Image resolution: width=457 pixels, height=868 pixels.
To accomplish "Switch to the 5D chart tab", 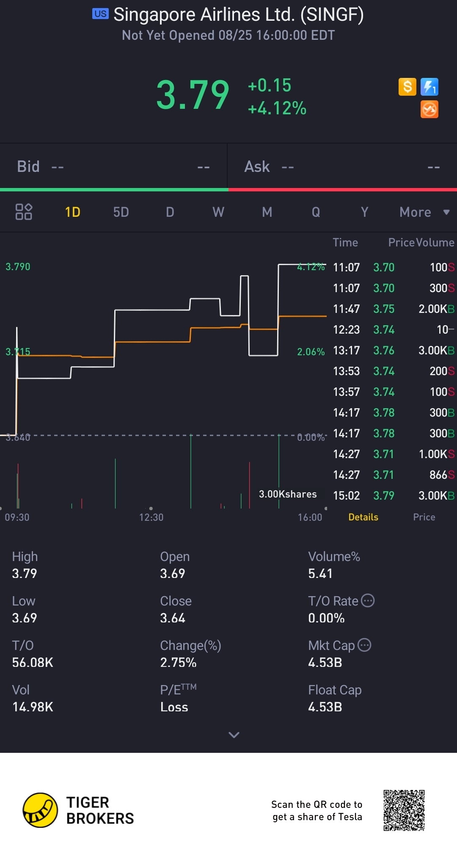I will click(x=121, y=212).
